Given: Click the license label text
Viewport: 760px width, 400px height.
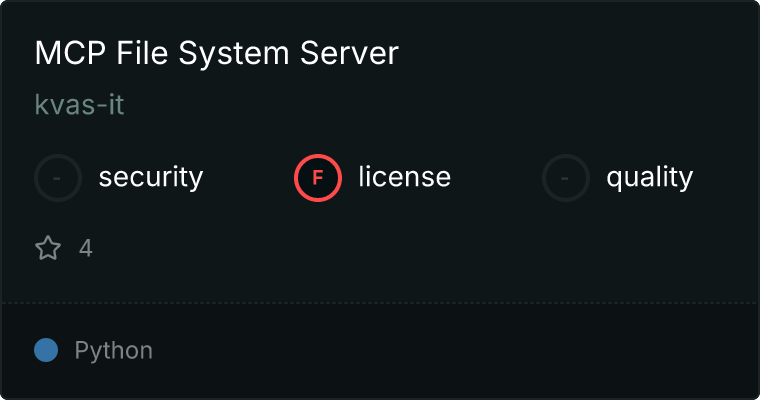Looking at the screenshot, I should click(x=404, y=178).
